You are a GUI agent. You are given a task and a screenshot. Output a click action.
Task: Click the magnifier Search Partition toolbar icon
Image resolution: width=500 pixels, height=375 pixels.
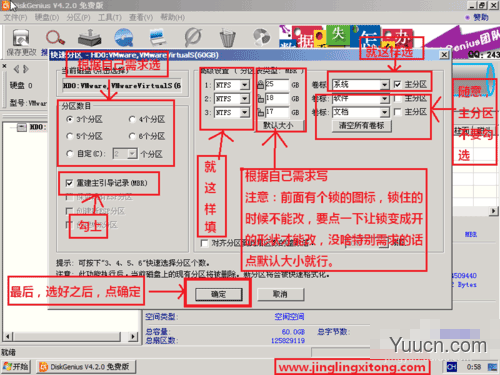[55, 37]
